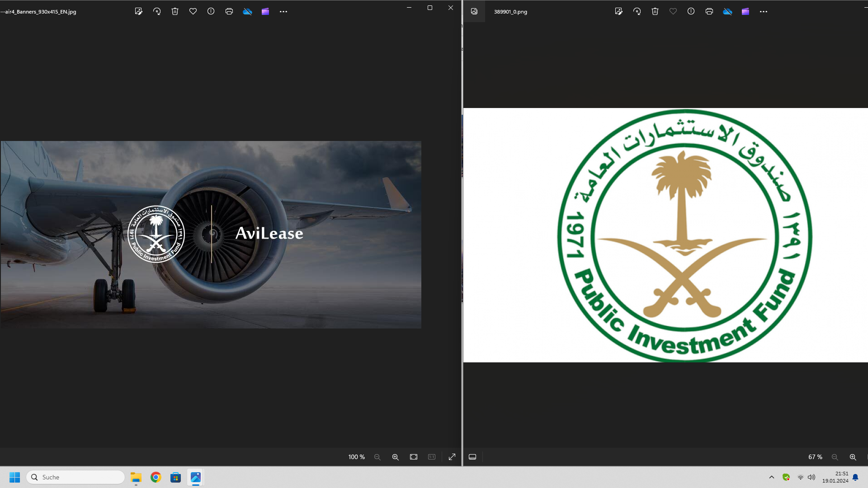This screenshot has width=868, height=488.
Task: Open the volume control in tray
Action: pos(811,477)
